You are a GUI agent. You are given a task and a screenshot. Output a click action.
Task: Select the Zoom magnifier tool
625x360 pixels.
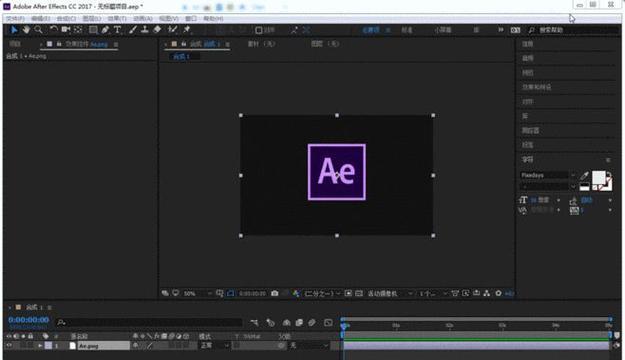point(38,30)
